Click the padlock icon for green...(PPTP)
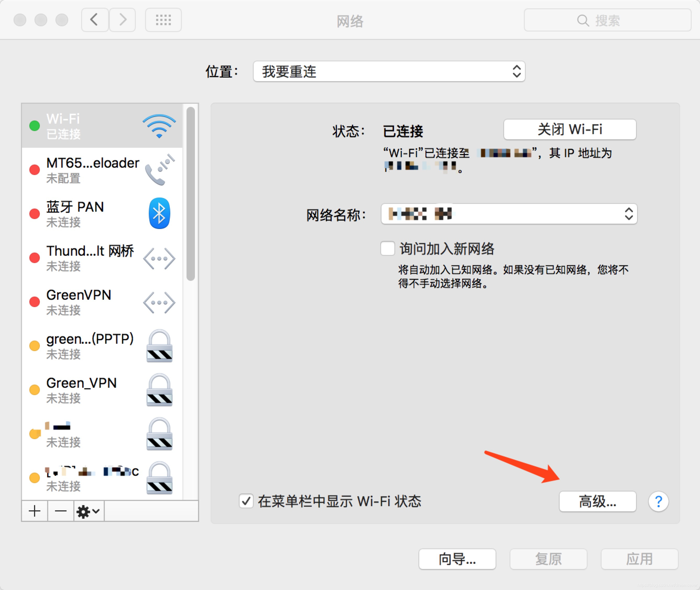This screenshot has height=590, width=700. point(160,346)
